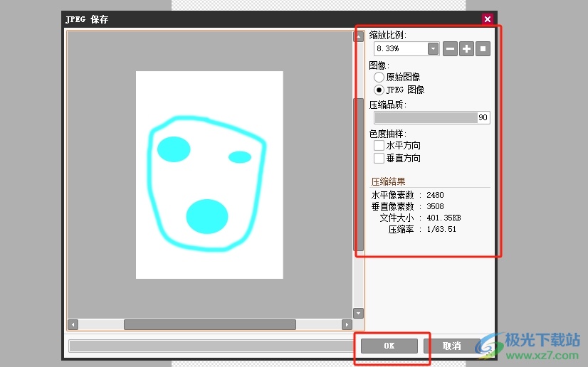
Task: Open the 8.33% zoom ratio dropdown
Action: pos(433,48)
